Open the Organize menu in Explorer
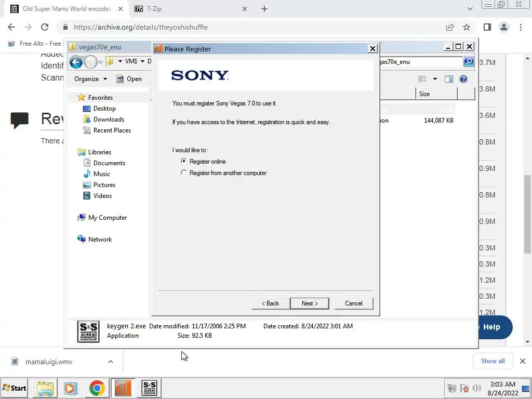 point(90,79)
